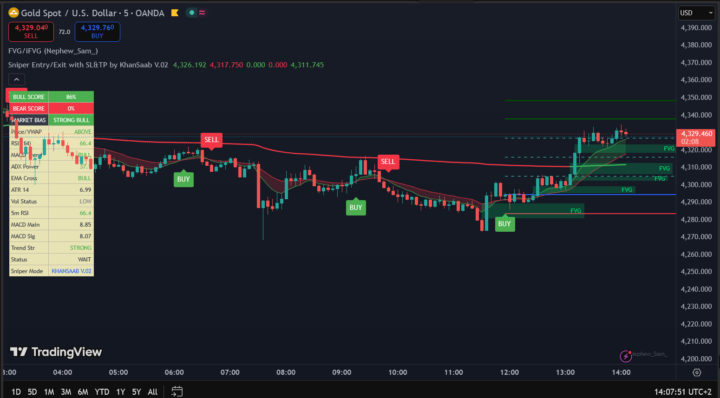Click the red 4,329.04 SELL button
The image size is (720, 398).
tap(31, 32)
